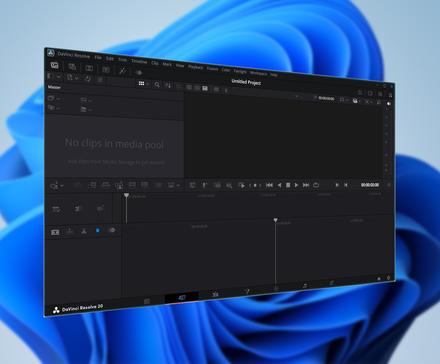The width and height of the screenshot is (440, 364).
Task: Open the Playback menu
Action: 195,67
